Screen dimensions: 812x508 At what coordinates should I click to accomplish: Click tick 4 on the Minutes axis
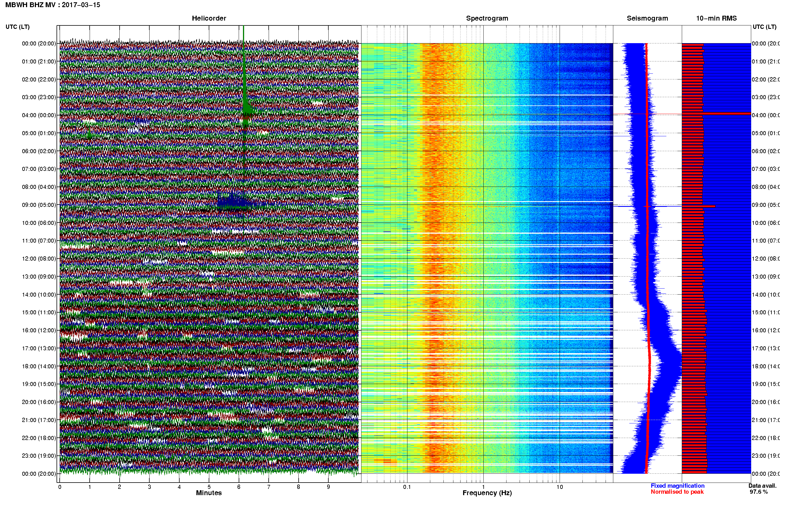(179, 487)
